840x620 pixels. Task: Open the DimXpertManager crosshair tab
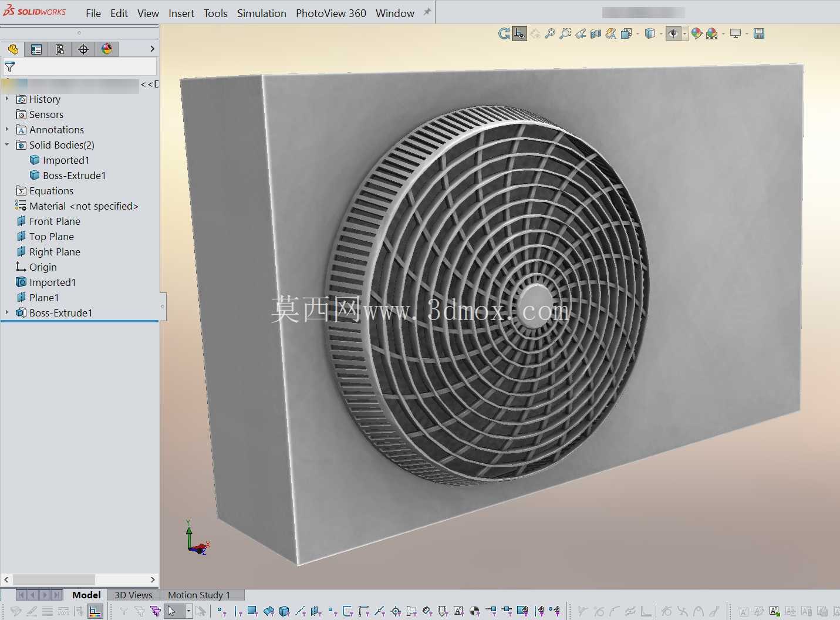pos(83,49)
